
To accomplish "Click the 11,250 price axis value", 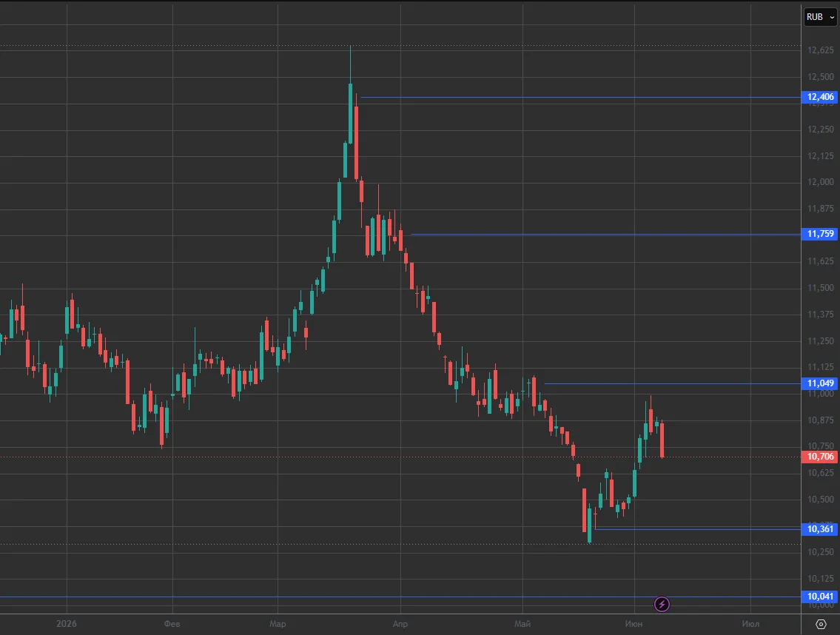I will point(821,340).
